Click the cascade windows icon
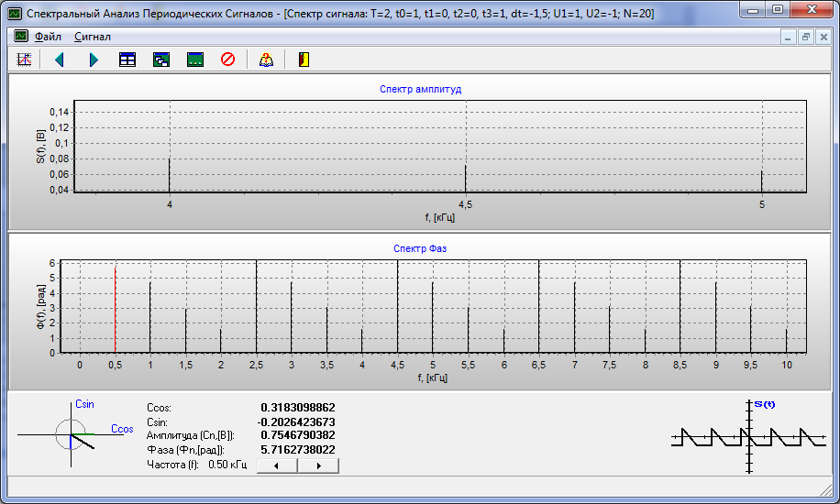Image resolution: width=840 pixels, height=504 pixels. (161, 60)
